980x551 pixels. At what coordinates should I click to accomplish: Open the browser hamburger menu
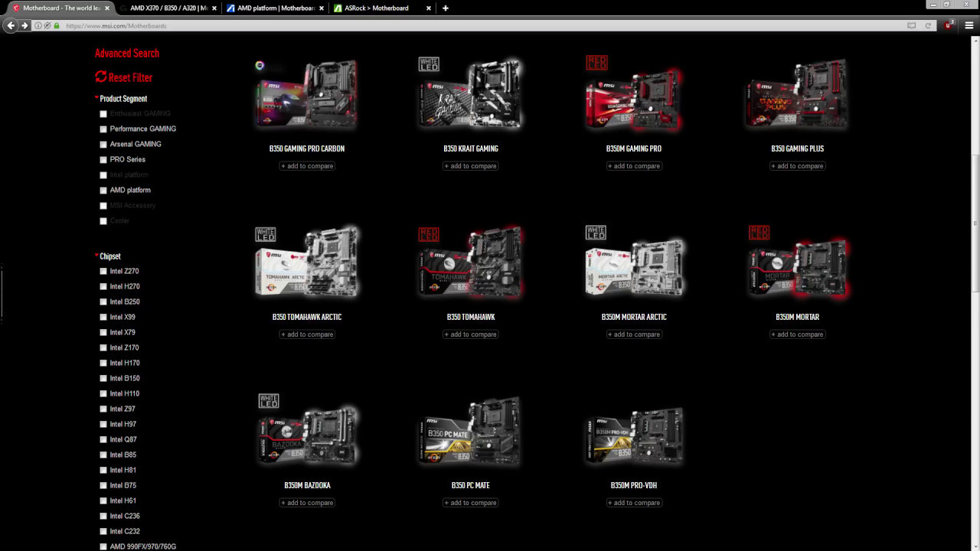969,25
